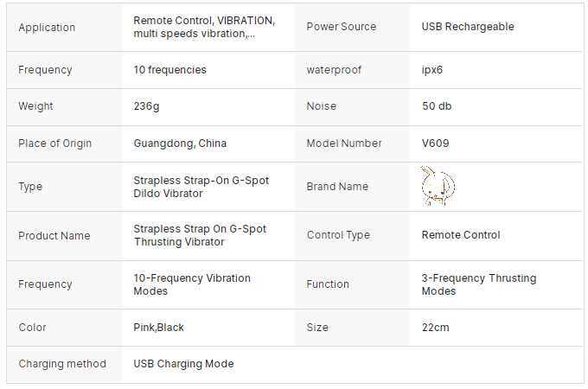Select the Product Name value text
This screenshot has height=389, width=588.
[200, 235]
